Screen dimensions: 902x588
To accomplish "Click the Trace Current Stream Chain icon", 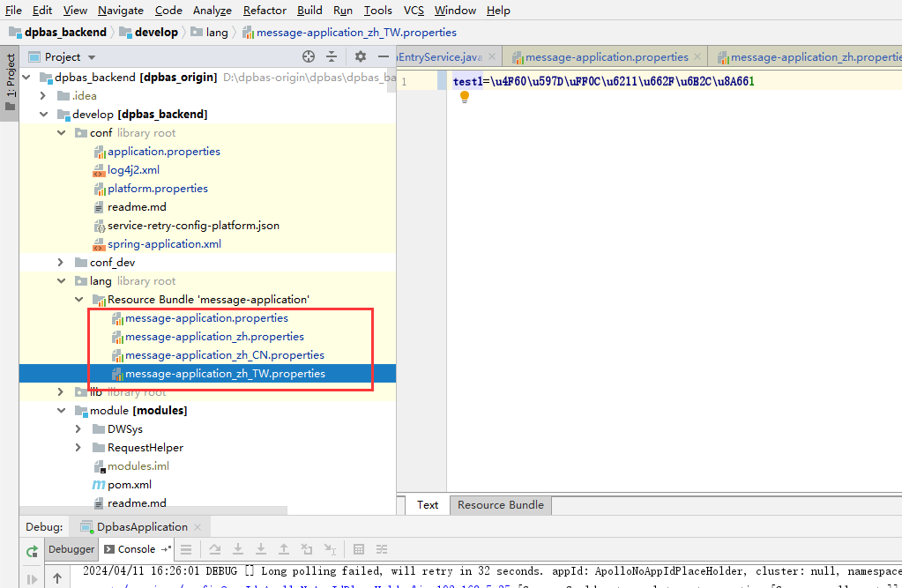I will 382,549.
